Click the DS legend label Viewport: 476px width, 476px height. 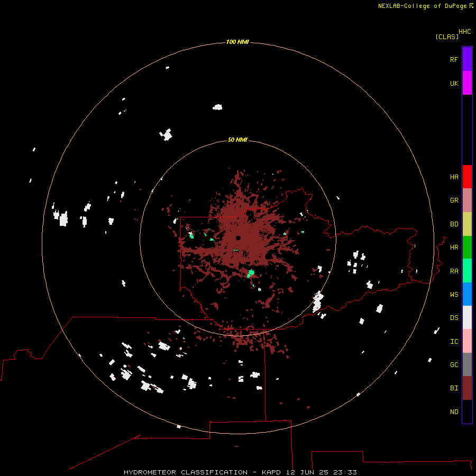tap(454, 318)
